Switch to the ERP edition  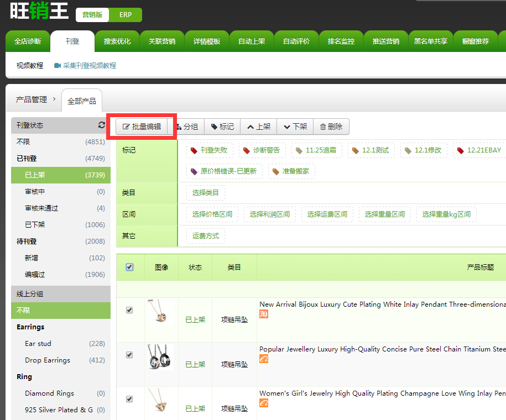point(126,15)
